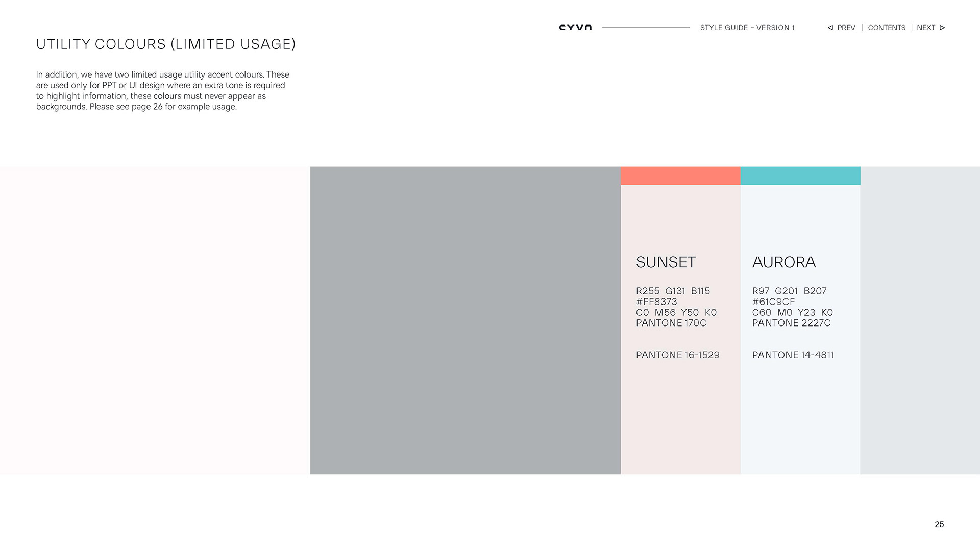Click the Utility Colours page heading
Screen dimensions: 980x551
(166, 44)
